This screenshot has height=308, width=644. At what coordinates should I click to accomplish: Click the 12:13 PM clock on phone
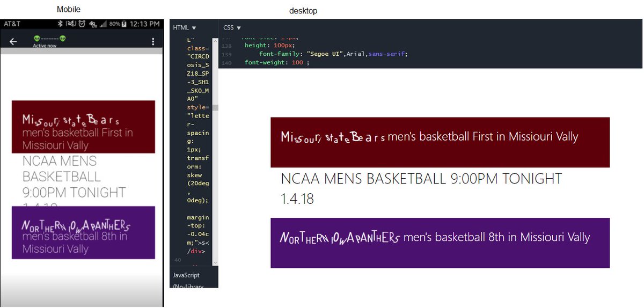pyautogui.click(x=145, y=24)
